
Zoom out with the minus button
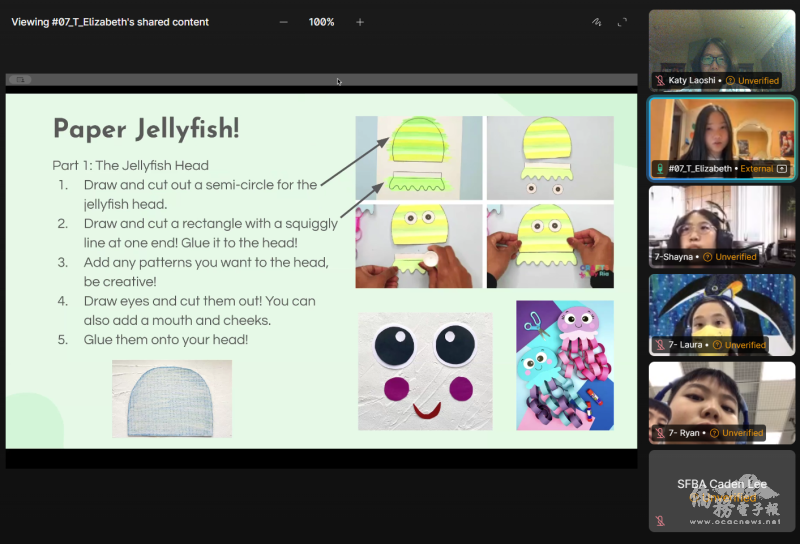283,22
